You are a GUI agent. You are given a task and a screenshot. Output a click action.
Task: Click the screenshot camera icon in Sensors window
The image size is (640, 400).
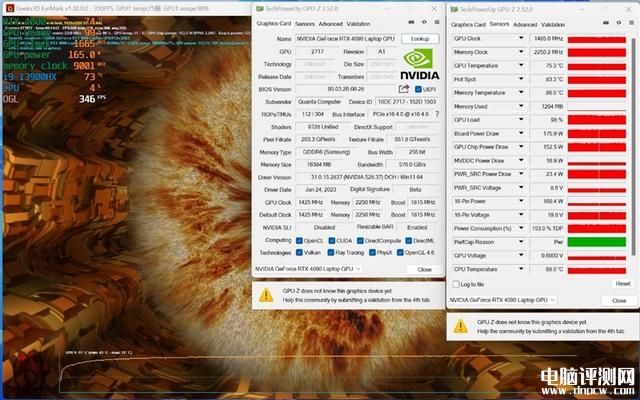(606, 23)
